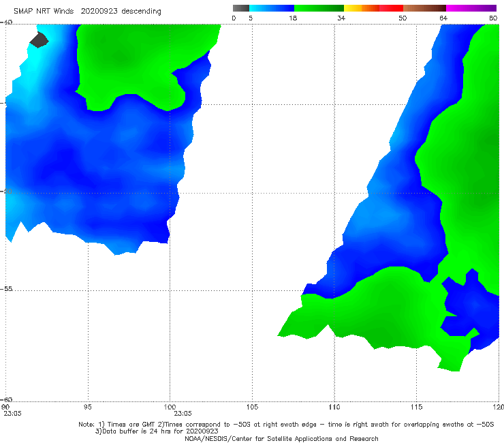
Task: Click the longitude label '105'
Action: pos(252,407)
